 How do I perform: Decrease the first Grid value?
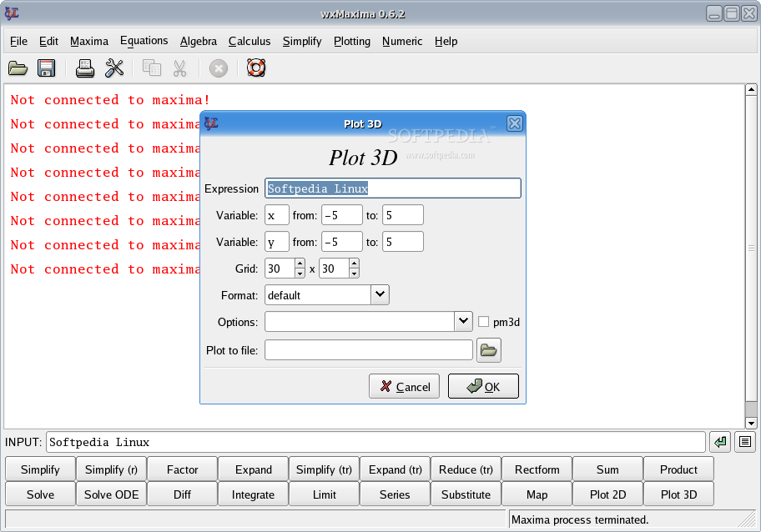click(x=300, y=273)
